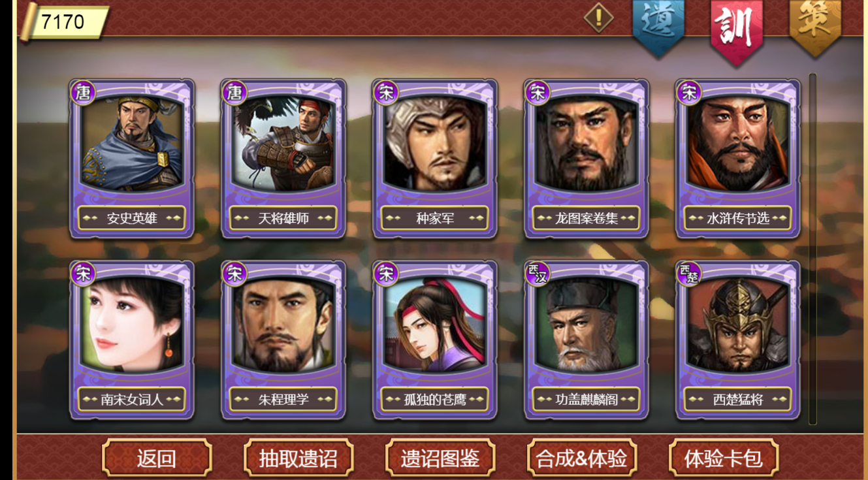Choose the 朱程理学 card
Viewport: 868px width, 480px height.
[x=283, y=340]
